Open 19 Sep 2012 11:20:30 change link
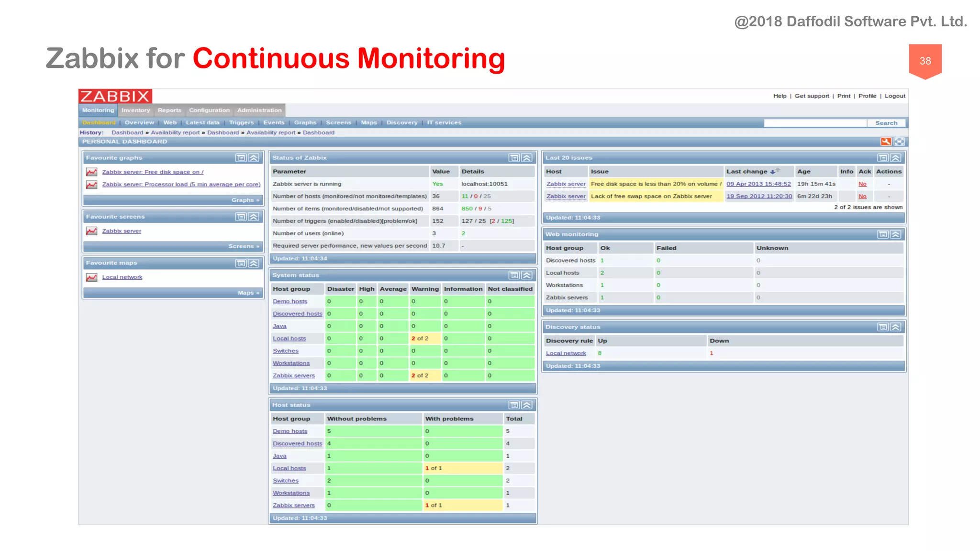980x551 pixels. pos(759,197)
